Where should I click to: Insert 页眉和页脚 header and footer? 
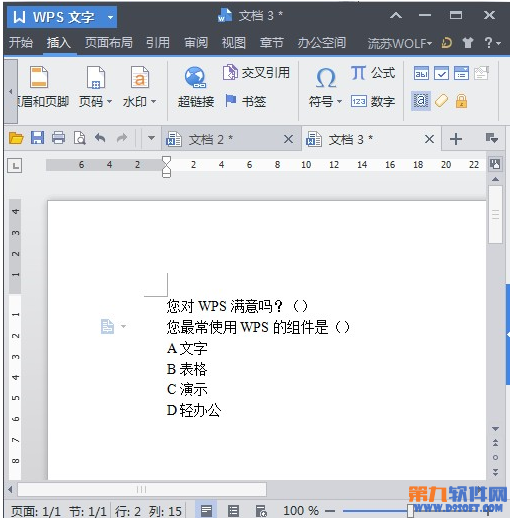[42, 87]
